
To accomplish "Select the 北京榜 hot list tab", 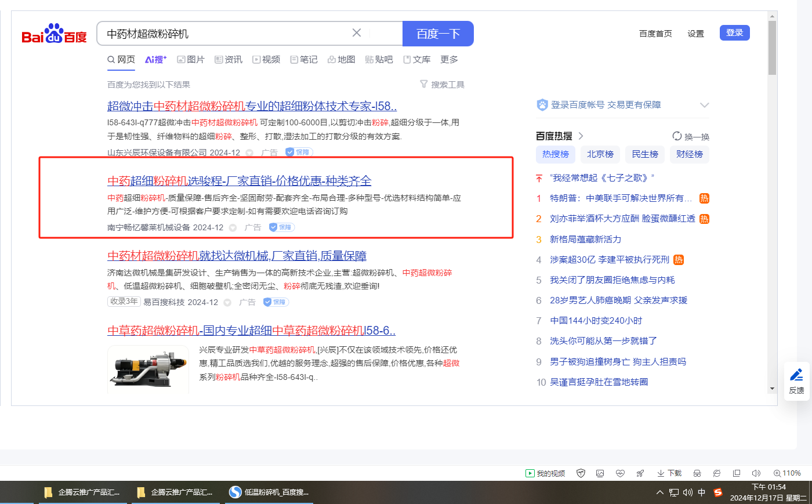I will pyautogui.click(x=600, y=154).
